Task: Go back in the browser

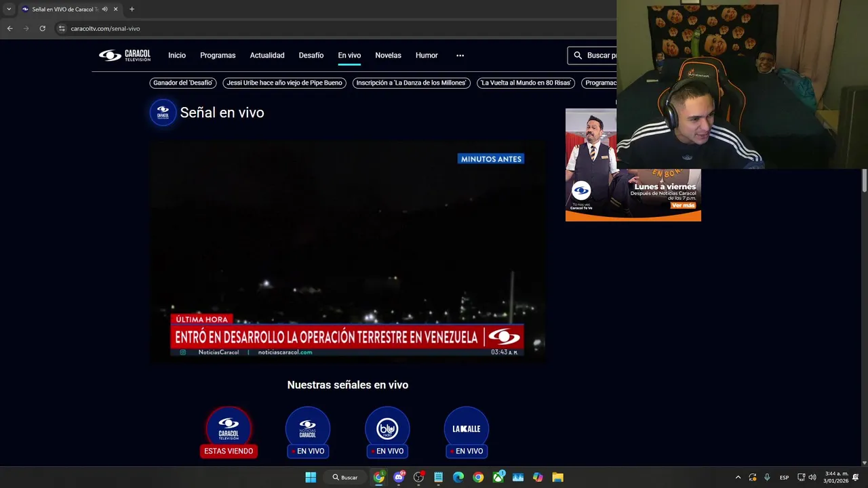Action: click(9, 28)
